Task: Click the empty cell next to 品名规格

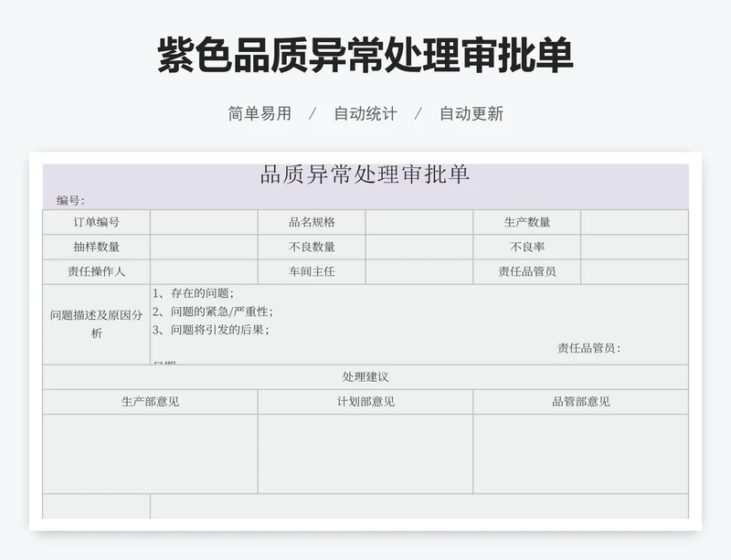Action: point(419,222)
